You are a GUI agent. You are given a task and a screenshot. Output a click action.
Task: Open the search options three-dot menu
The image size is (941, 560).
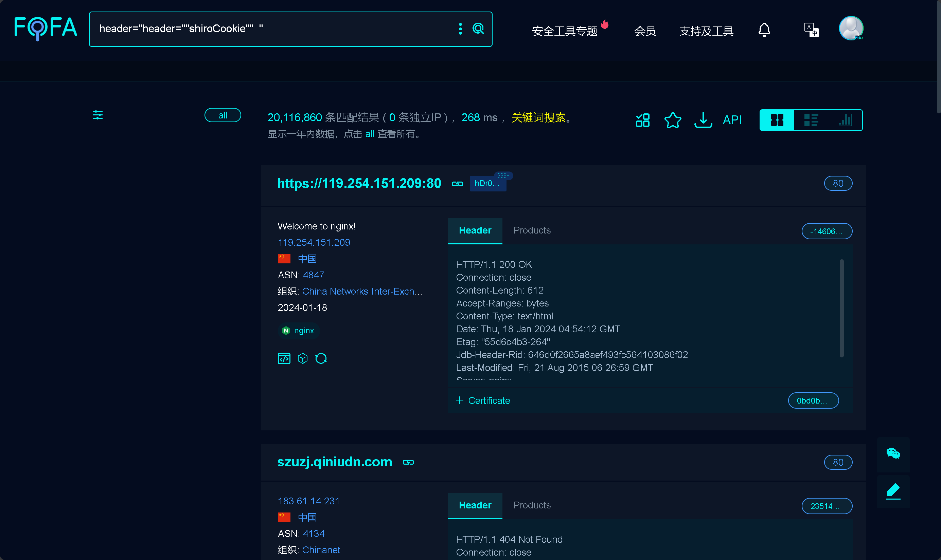click(x=460, y=29)
